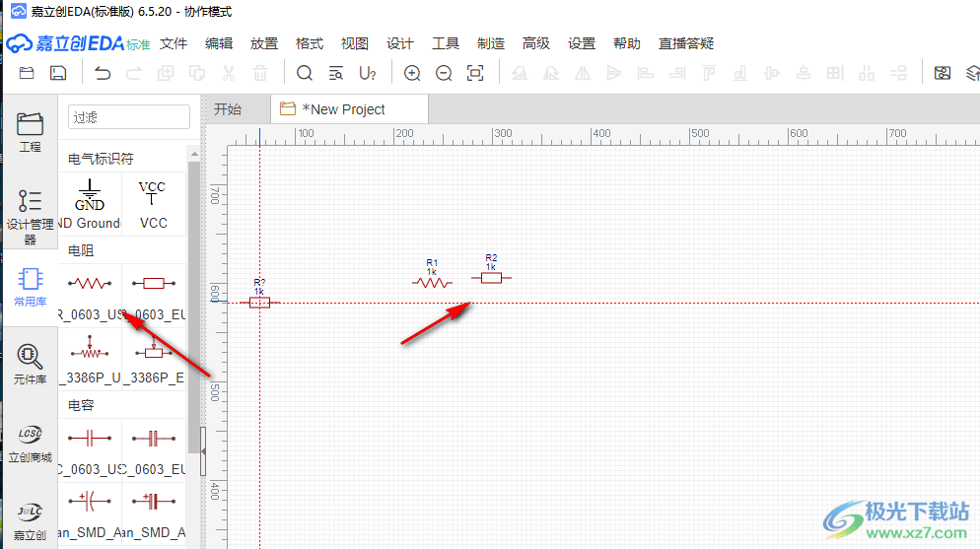
Task: Click the Open file toolbar icon
Action: (x=27, y=73)
